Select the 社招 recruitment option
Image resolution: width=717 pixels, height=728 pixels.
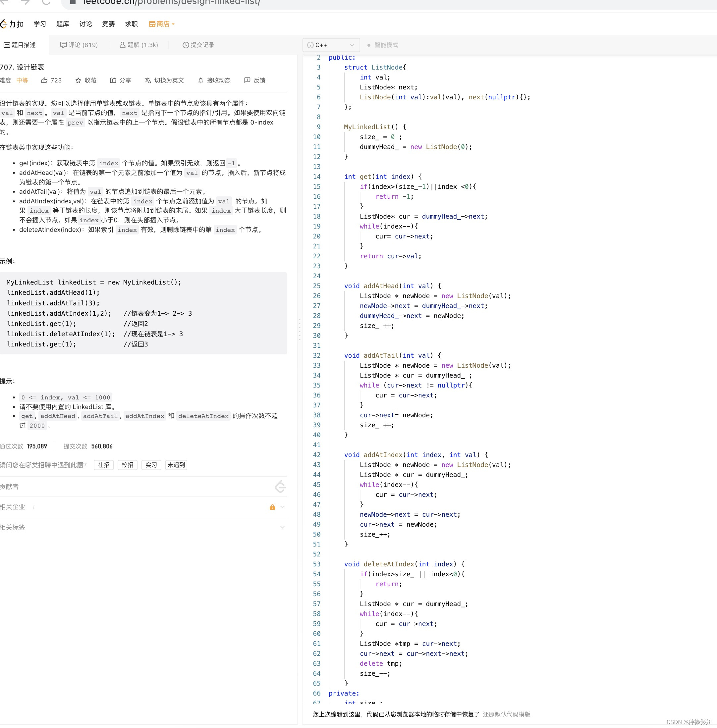coord(104,465)
